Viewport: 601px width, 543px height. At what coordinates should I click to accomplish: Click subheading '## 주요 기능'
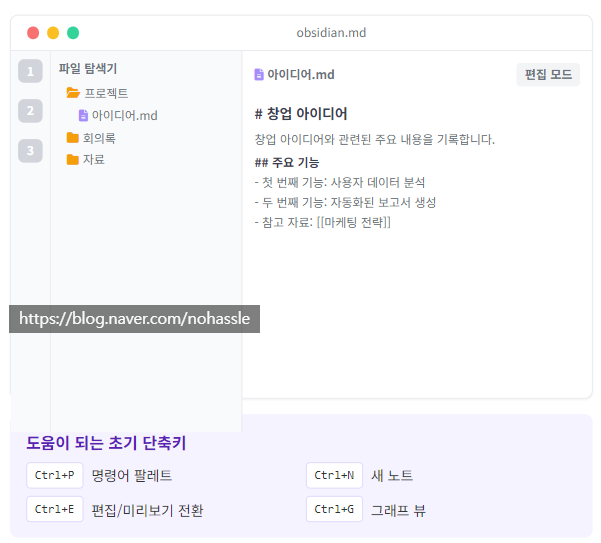pyautogui.click(x=287, y=162)
